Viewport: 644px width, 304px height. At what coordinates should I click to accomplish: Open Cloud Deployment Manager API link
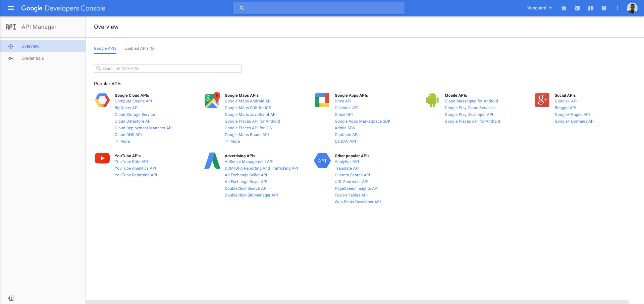pos(144,128)
